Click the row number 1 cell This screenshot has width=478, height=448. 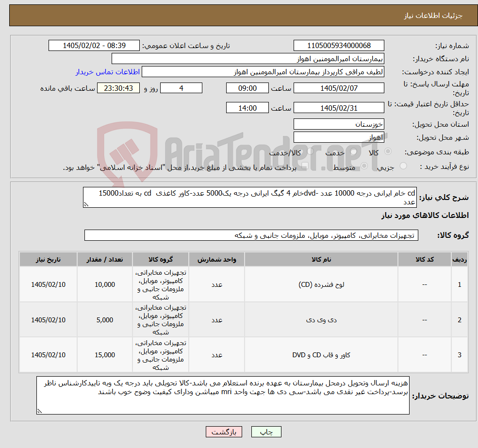click(x=460, y=284)
